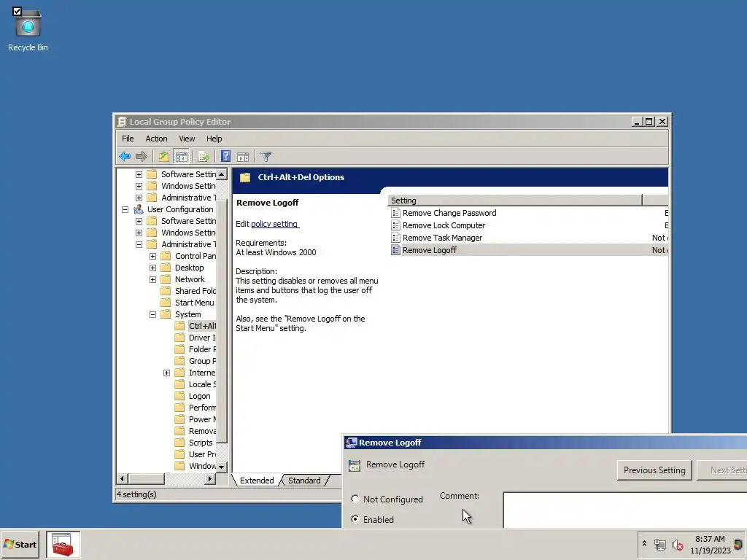The height and width of the screenshot is (560, 747).
Task: Click the Shared Folders folder icon in tree
Action: click(x=166, y=291)
